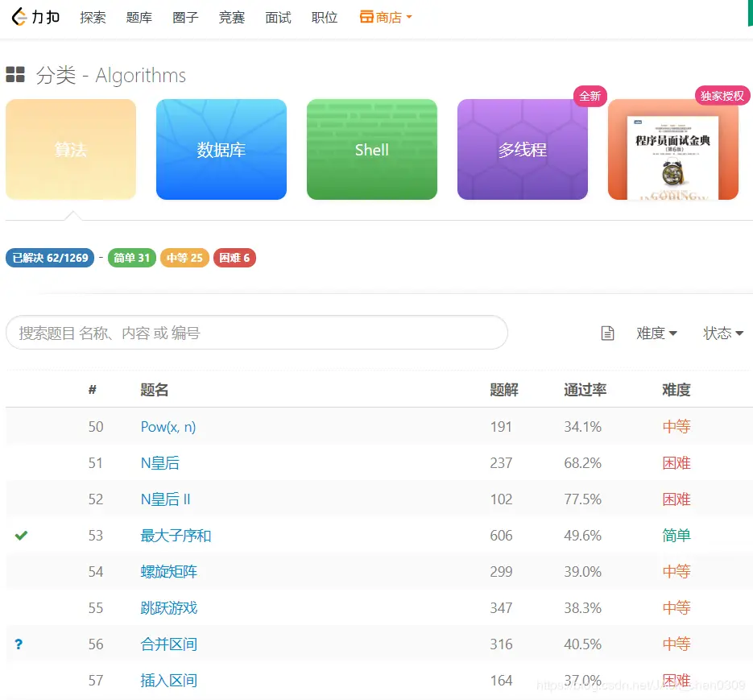The height and width of the screenshot is (700, 753).
Task: Open problem Pow(x, n)
Action: 168,427
